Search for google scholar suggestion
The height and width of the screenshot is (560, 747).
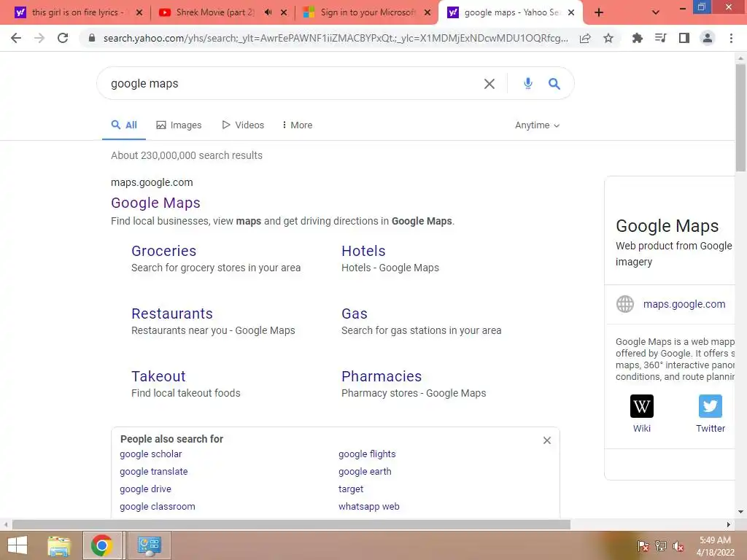pos(150,454)
